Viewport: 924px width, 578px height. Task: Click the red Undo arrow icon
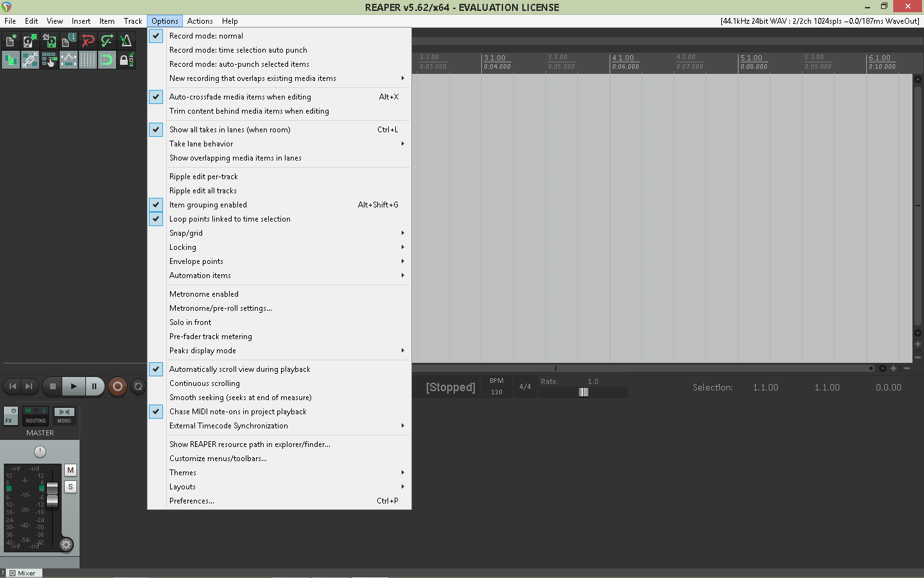click(x=88, y=41)
